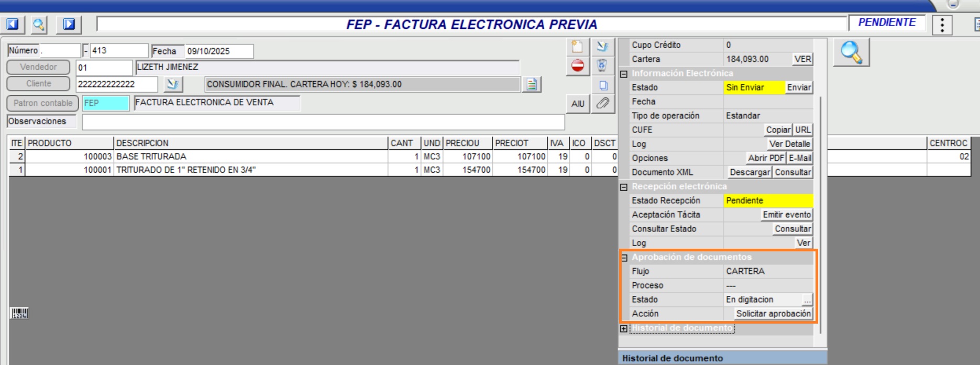Open the Estado ellipsis selector

[807, 300]
